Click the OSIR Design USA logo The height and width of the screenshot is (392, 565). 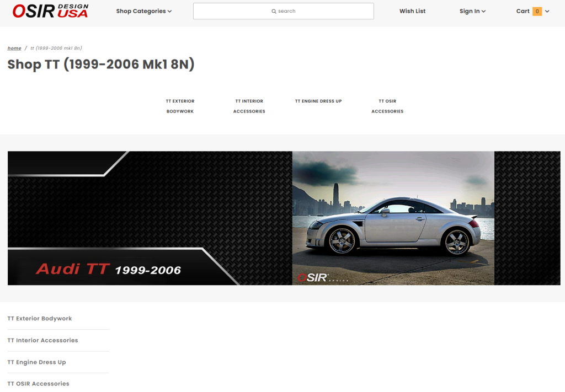(50, 11)
